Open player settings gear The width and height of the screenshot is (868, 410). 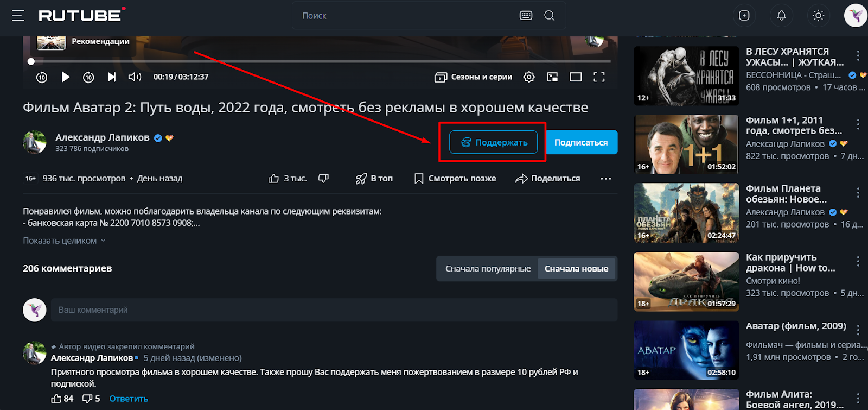click(529, 77)
